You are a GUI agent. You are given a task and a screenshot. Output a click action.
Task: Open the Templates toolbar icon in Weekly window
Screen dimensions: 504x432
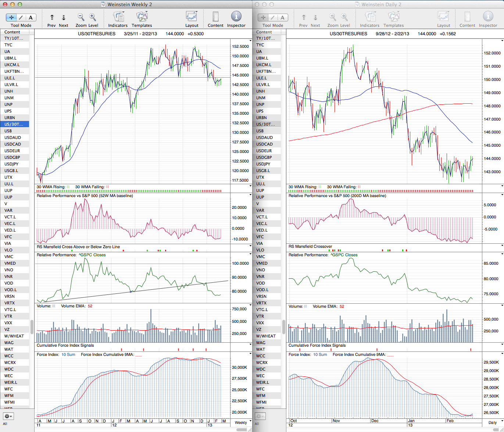point(142,17)
